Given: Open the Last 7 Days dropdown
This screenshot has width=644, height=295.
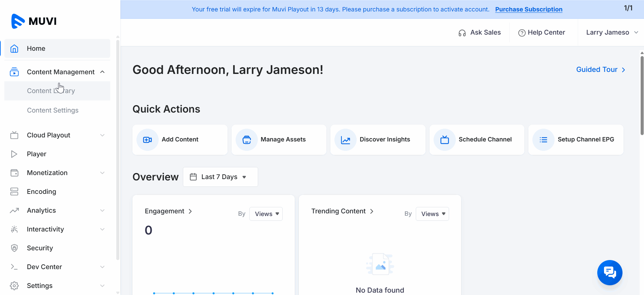Looking at the screenshot, I should pyautogui.click(x=220, y=177).
